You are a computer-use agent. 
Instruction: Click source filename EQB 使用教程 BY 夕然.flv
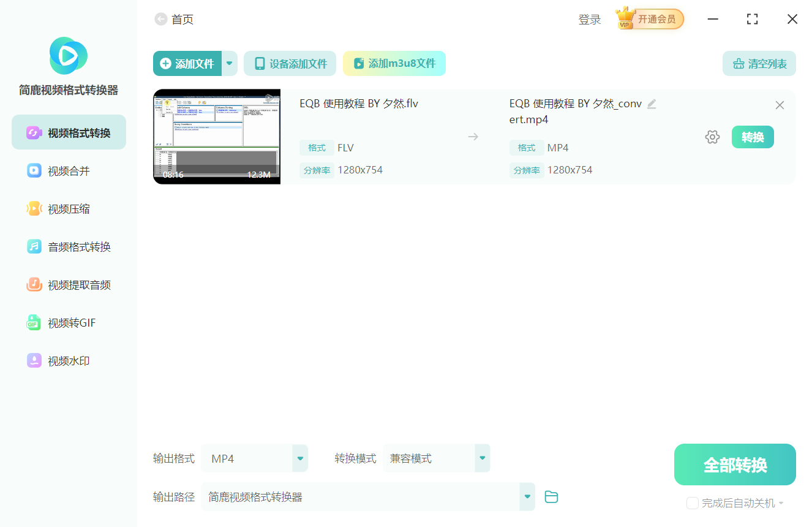coord(359,104)
